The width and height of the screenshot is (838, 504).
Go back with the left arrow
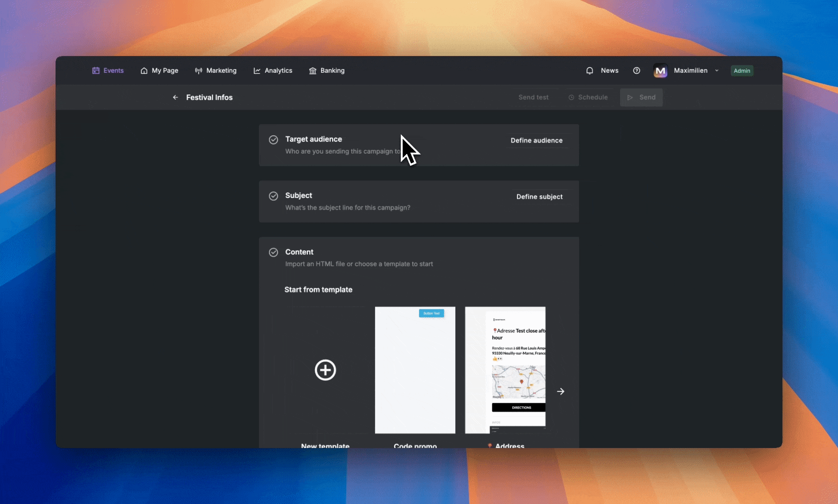click(x=175, y=97)
